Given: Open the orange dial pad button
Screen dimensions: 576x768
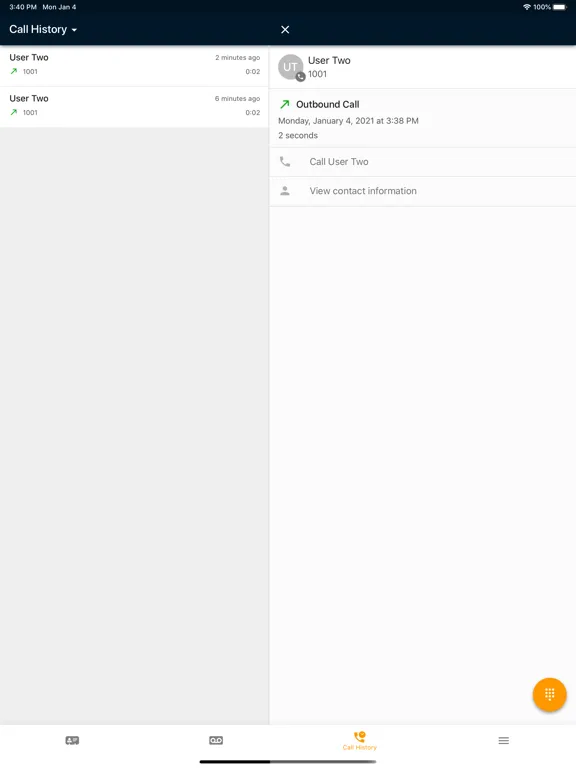Looking at the screenshot, I should coord(550,694).
